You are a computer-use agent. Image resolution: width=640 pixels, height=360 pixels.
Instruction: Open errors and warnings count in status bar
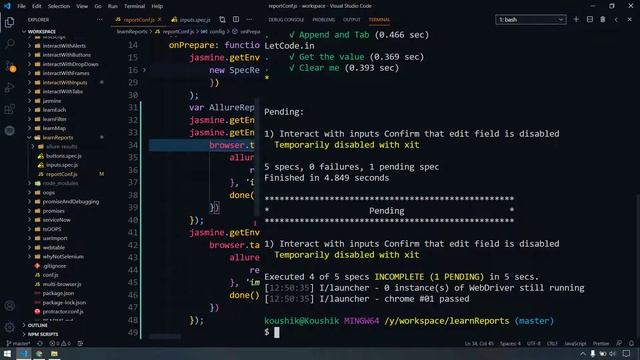tap(60, 343)
